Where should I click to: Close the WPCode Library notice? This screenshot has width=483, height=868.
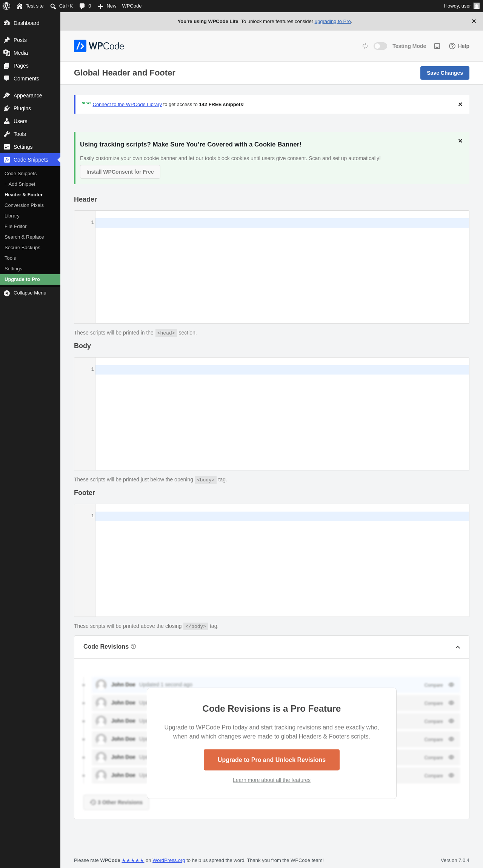460,104
